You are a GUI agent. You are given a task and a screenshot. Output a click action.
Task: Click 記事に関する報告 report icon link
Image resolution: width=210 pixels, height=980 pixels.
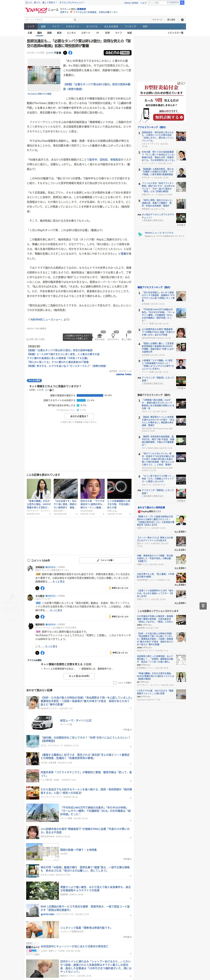(36, 339)
